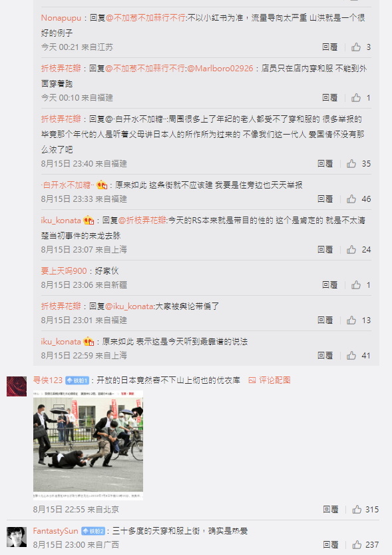This screenshot has width=392, height=555.
Task: Reply to 寻侠123's comment from 北京
Action: 331,509
